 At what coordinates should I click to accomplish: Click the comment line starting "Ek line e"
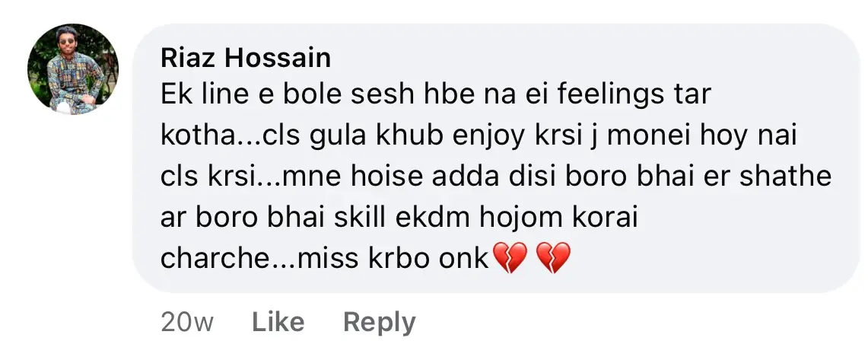coord(436,96)
